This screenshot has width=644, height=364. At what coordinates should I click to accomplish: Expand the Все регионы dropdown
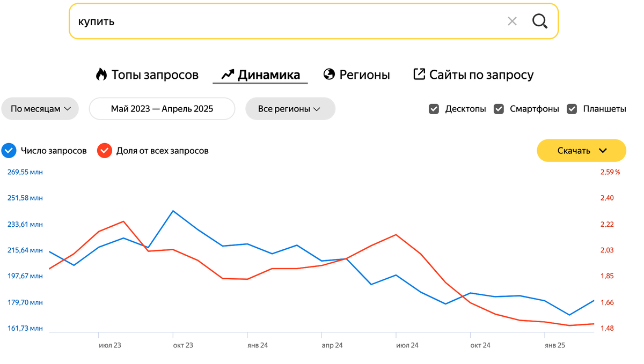coord(290,109)
